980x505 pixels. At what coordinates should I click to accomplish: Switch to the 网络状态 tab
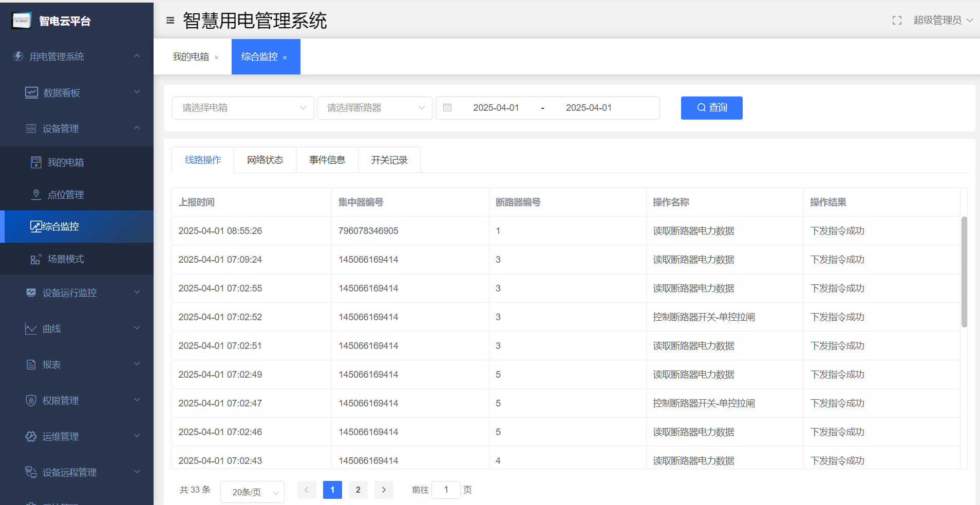click(265, 160)
